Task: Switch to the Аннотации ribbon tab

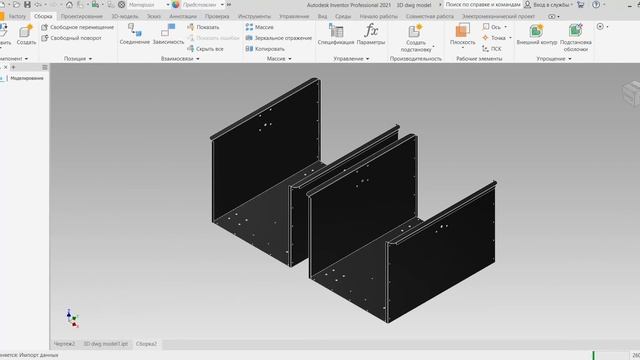Action: point(182,16)
